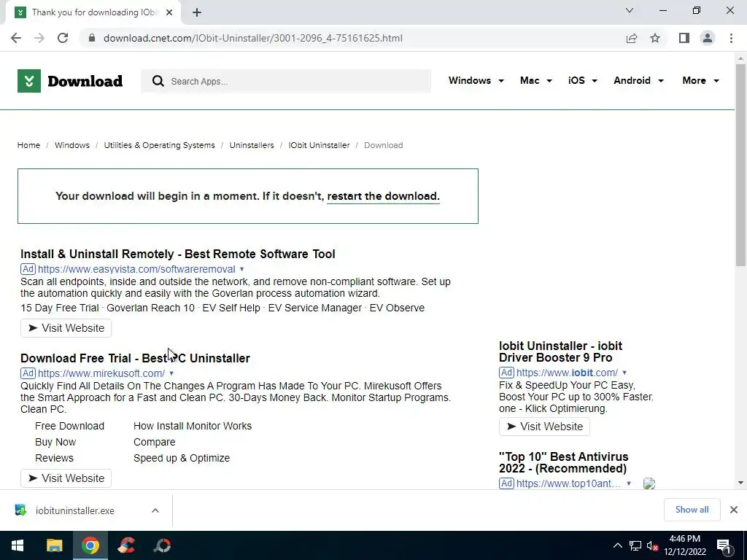
Task: Open the browser side panel
Action: pos(684,38)
